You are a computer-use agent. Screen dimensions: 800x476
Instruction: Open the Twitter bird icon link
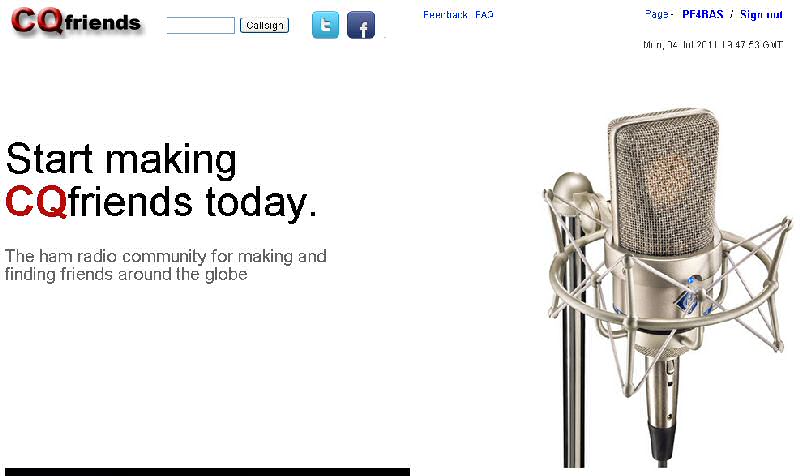point(325,25)
